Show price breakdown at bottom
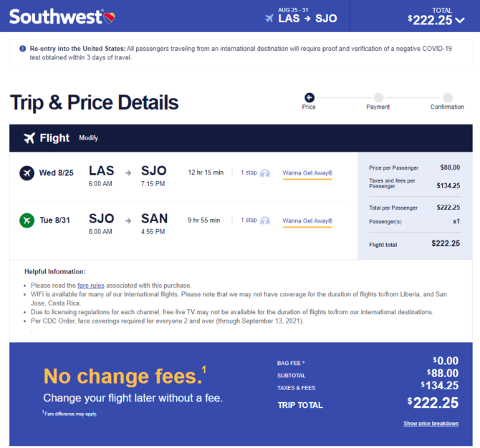 431,424
